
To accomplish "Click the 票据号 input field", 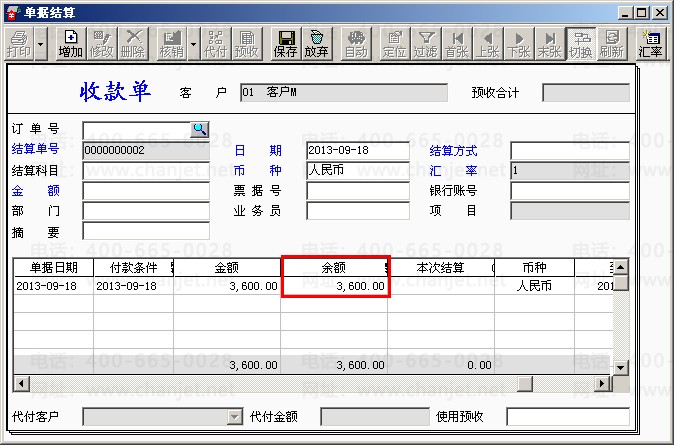I will click(358, 191).
